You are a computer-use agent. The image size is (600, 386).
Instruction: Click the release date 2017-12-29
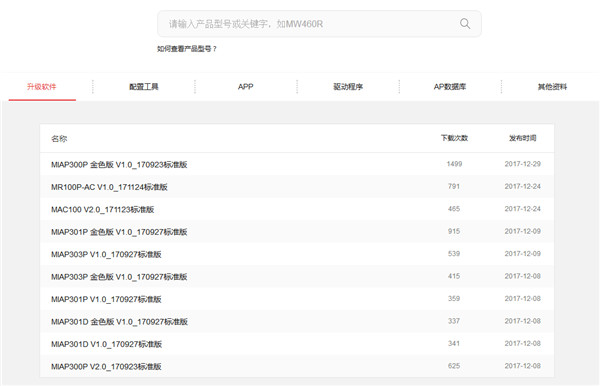point(523,164)
